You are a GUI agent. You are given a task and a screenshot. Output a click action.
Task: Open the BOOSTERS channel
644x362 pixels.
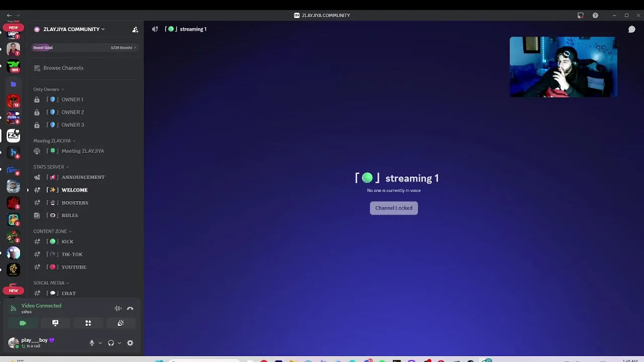(85, 203)
